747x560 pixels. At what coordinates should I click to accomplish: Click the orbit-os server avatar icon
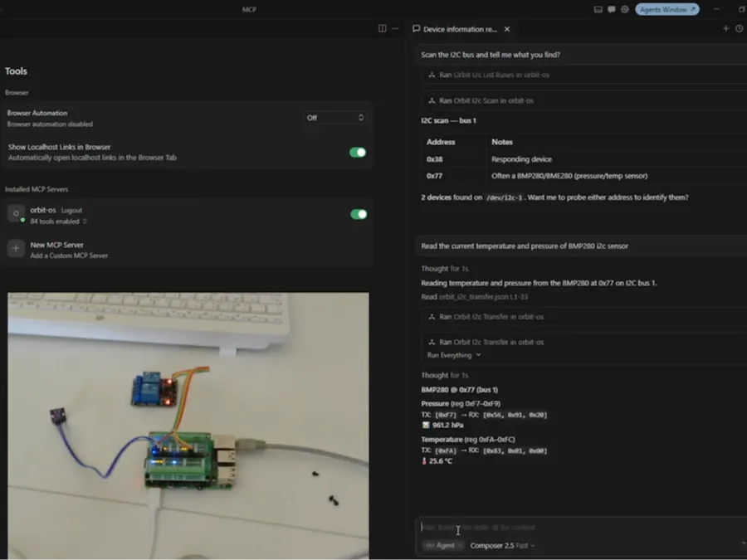(x=16, y=213)
